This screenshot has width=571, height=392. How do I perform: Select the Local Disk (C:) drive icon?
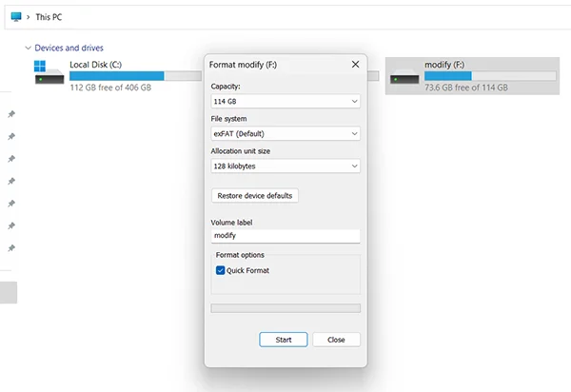click(x=49, y=73)
